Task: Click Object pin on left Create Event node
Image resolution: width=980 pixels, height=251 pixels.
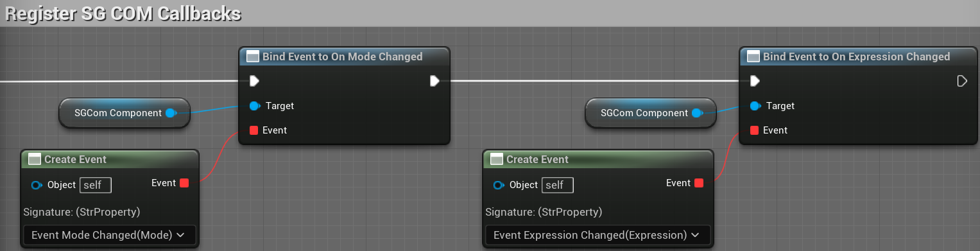Action: 37,186
